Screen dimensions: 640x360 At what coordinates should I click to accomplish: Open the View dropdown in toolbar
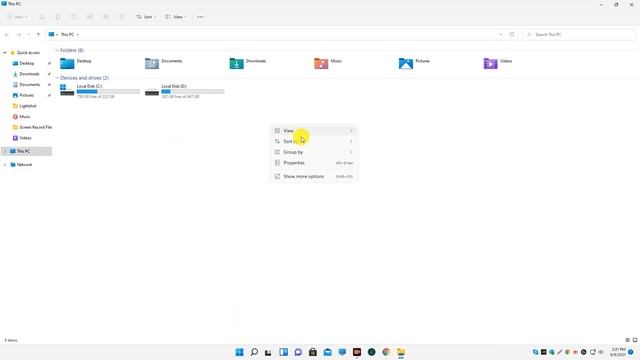(x=176, y=17)
